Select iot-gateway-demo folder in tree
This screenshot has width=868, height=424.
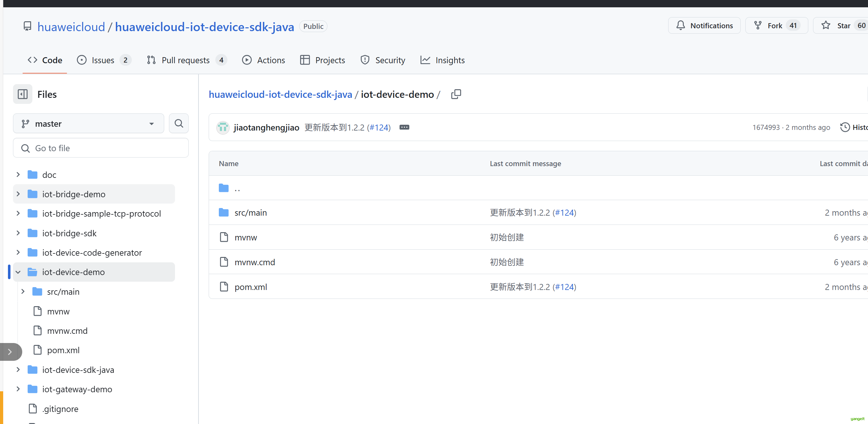(x=77, y=389)
